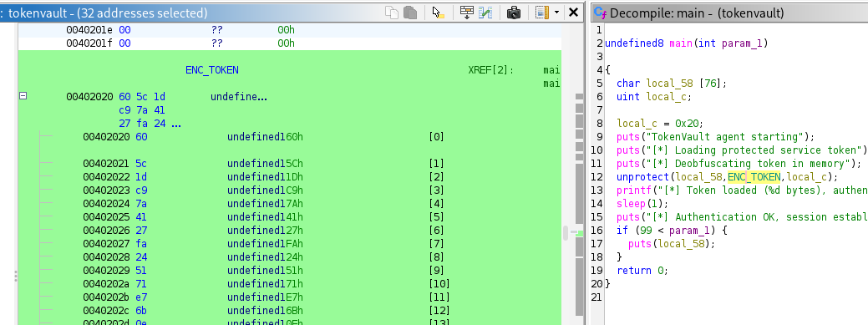Viewport: 868px width, 325px height.
Task: Toggle the overview margin display icon
Action: (542, 13)
